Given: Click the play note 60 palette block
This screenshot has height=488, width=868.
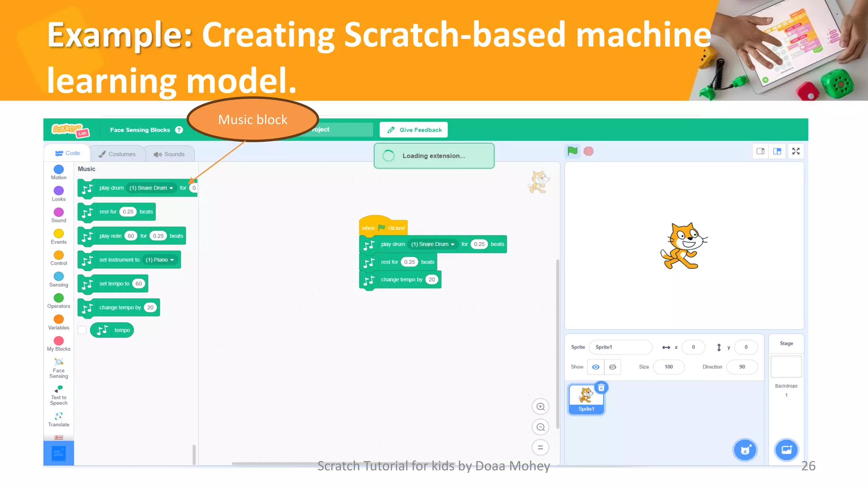Looking at the screenshot, I should pyautogui.click(x=131, y=236).
